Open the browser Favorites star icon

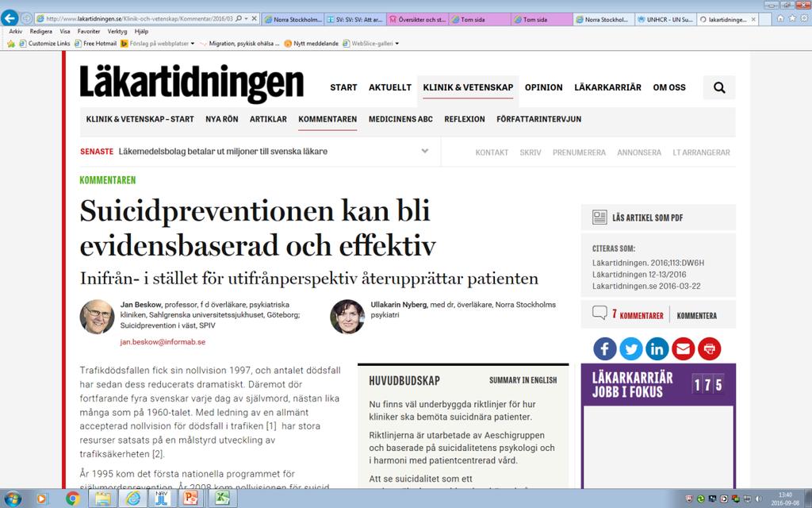792,19
